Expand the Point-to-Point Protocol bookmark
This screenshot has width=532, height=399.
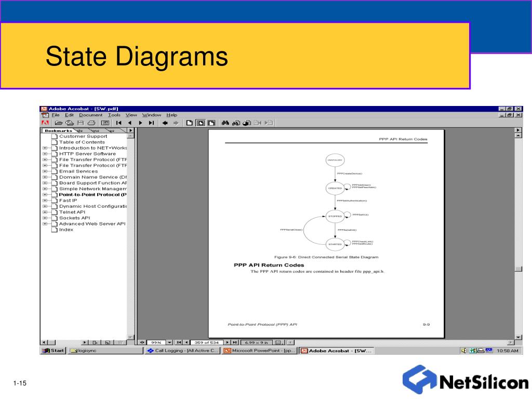click(x=45, y=195)
